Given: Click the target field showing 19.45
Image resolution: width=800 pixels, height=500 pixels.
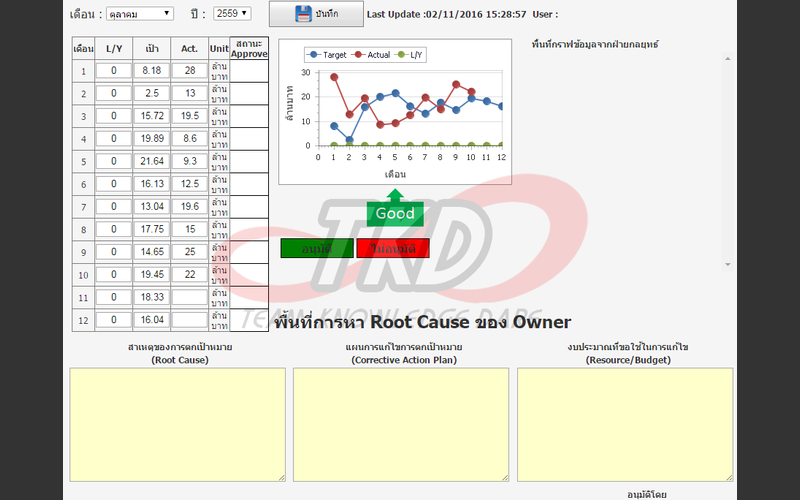Looking at the screenshot, I should [152, 274].
